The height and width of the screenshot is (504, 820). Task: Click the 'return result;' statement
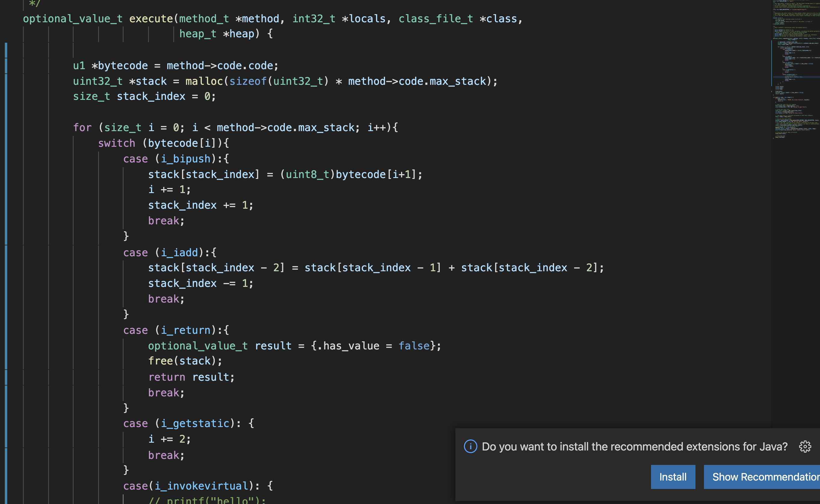point(191,377)
